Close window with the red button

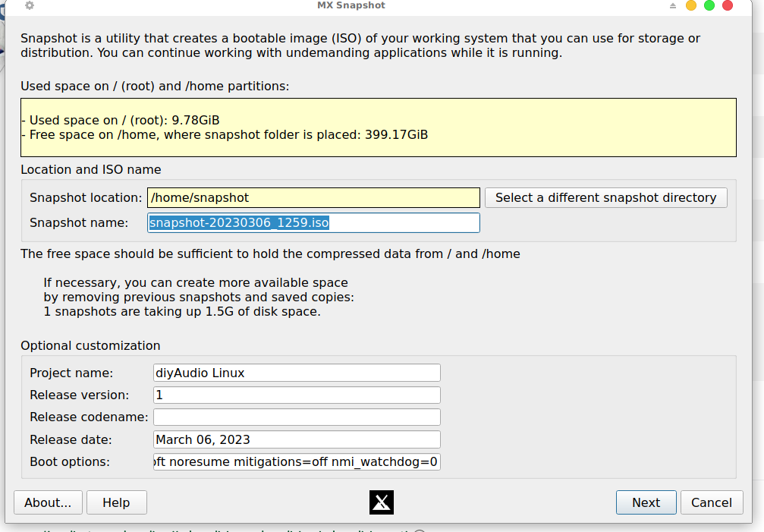728,5
